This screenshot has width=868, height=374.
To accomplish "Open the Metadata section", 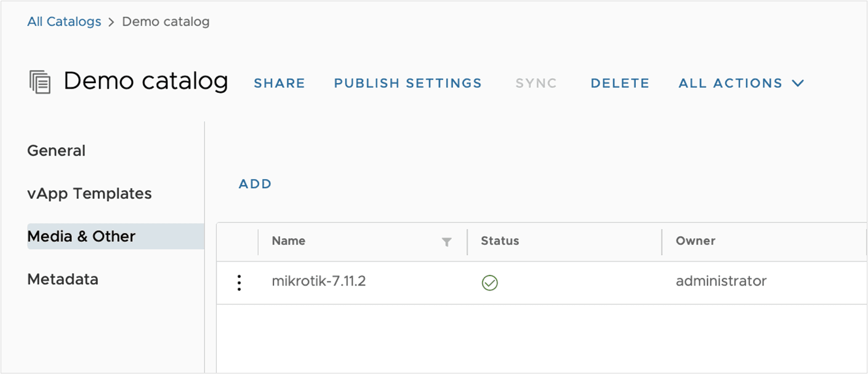I will [62, 279].
